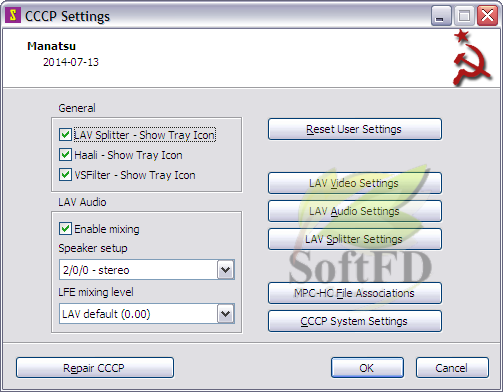The height and width of the screenshot is (392, 503).
Task: Open the LFE mixing level dropdown arrow
Action: 226,313
